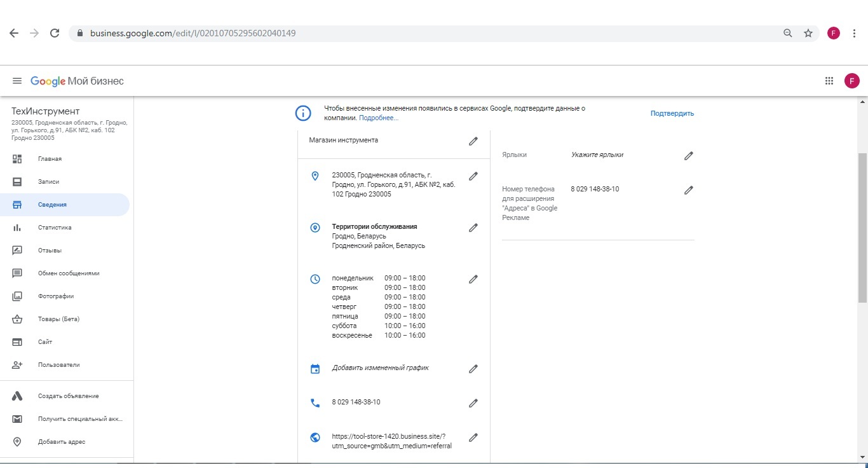Viewport: 868px width, 468px height.
Task: Click the Ярлыки label
Action: (514, 155)
